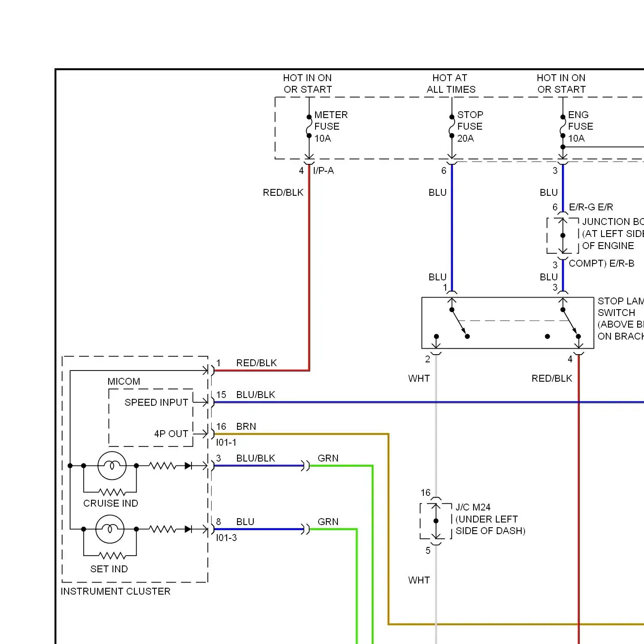Click the STOP FUSE 20A label
This screenshot has width=644, height=644.
coord(470,127)
